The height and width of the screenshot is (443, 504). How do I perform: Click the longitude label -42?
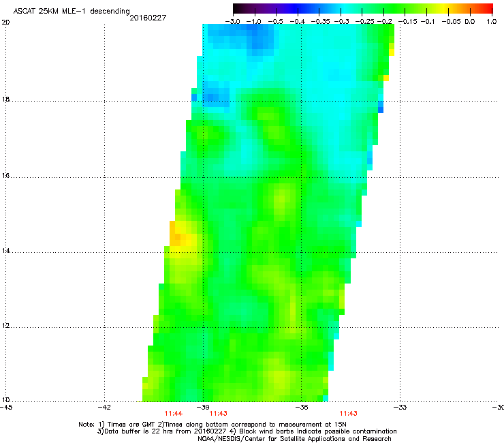click(x=104, y=408)
